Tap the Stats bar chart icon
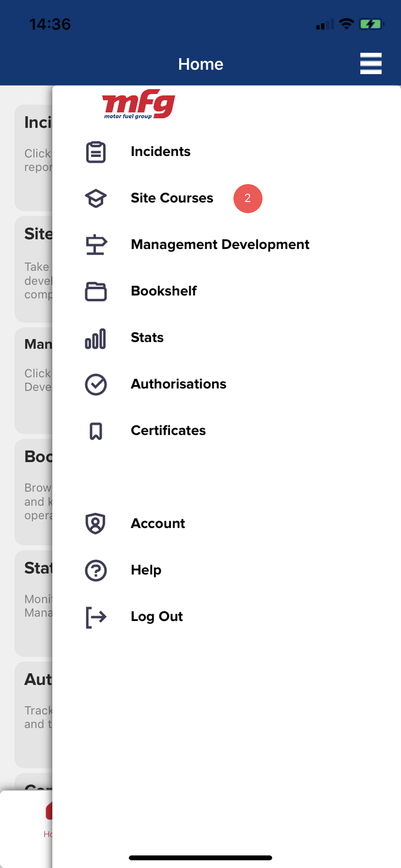 point(96,338)
